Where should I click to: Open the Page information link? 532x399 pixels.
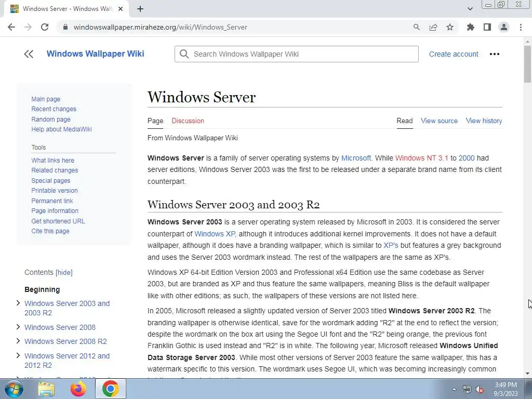(x=55, y=211)
